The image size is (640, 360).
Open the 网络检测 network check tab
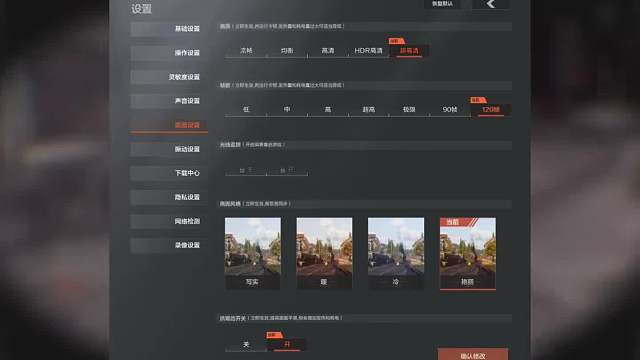[169, 221]
